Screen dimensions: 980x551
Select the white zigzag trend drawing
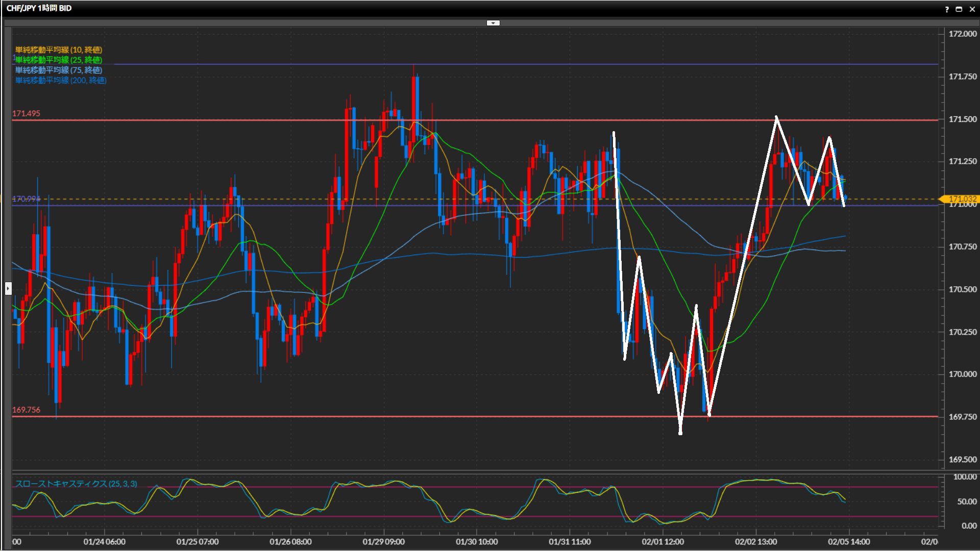(743, 265)
